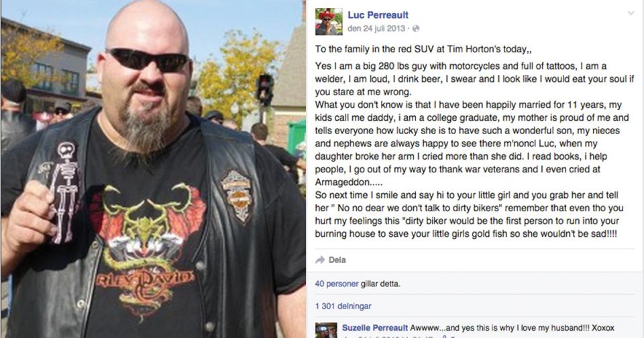View the 40 personer who like this
Viewport: 644px width, 338px height.
coord(336,284)
